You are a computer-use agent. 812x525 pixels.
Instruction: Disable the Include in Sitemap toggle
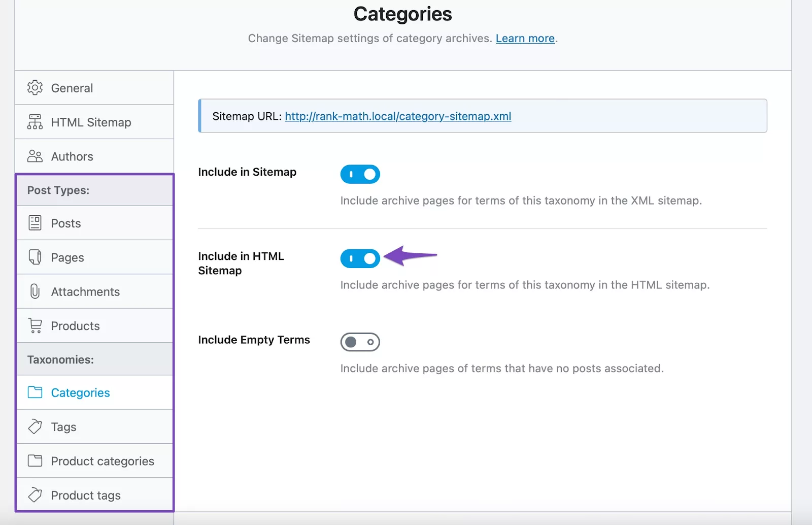point(360,174)
